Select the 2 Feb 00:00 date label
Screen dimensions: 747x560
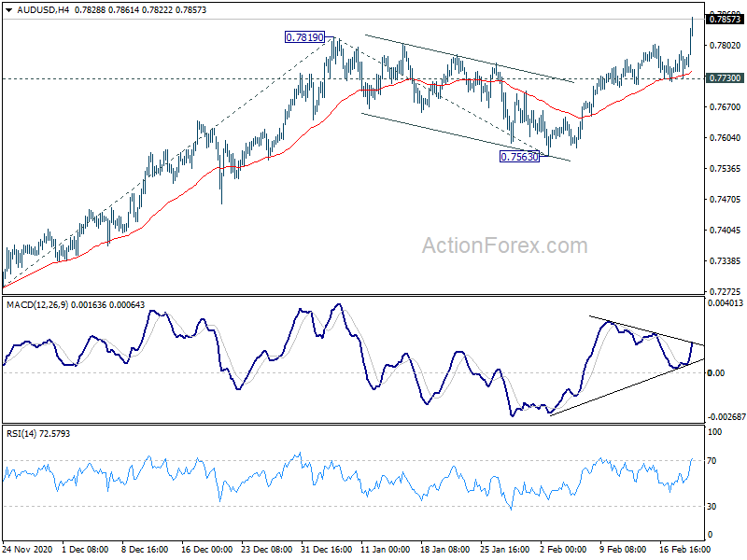click(563, 549)
